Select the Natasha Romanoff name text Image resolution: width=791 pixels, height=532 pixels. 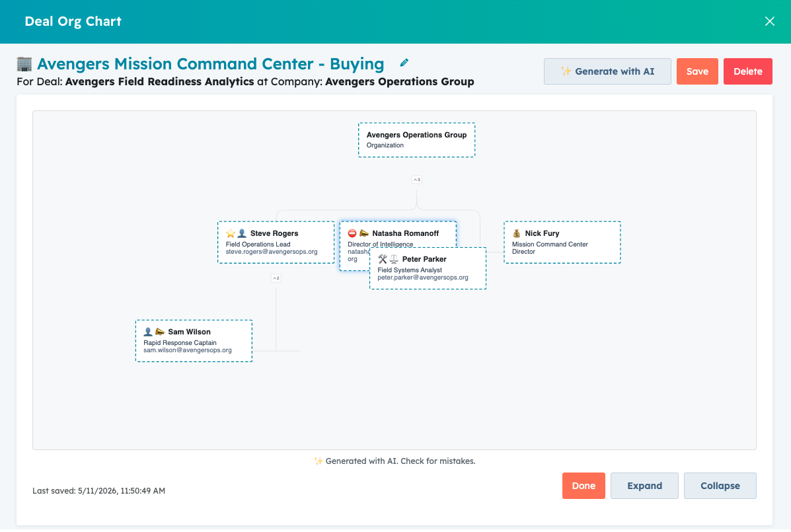click(406, 233)
